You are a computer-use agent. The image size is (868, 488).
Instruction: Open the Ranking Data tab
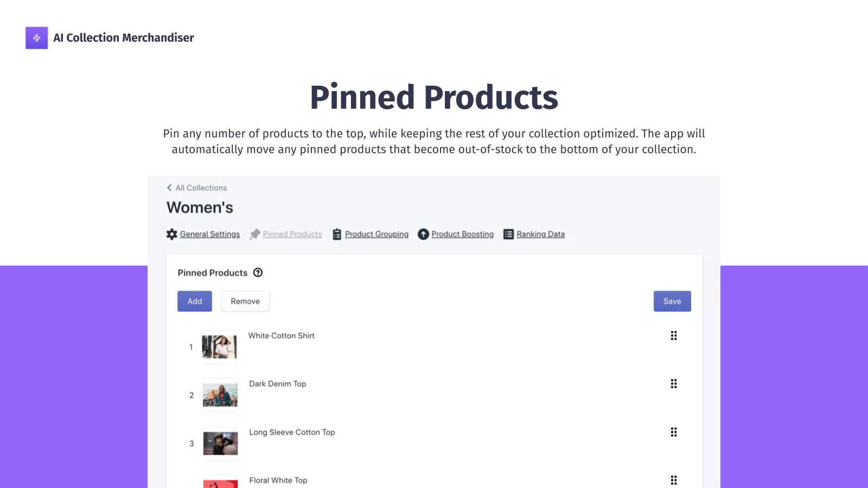click(540, 234)
